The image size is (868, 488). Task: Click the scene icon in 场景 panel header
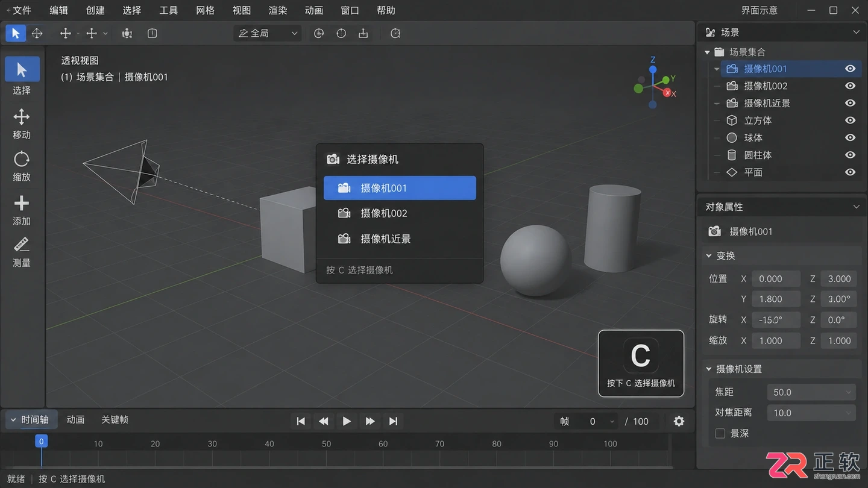710,33
